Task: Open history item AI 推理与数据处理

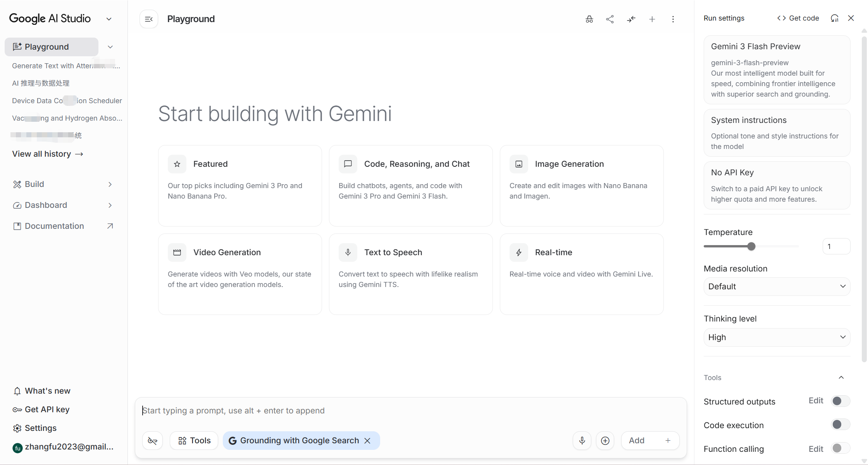Action: click(41, 83)
